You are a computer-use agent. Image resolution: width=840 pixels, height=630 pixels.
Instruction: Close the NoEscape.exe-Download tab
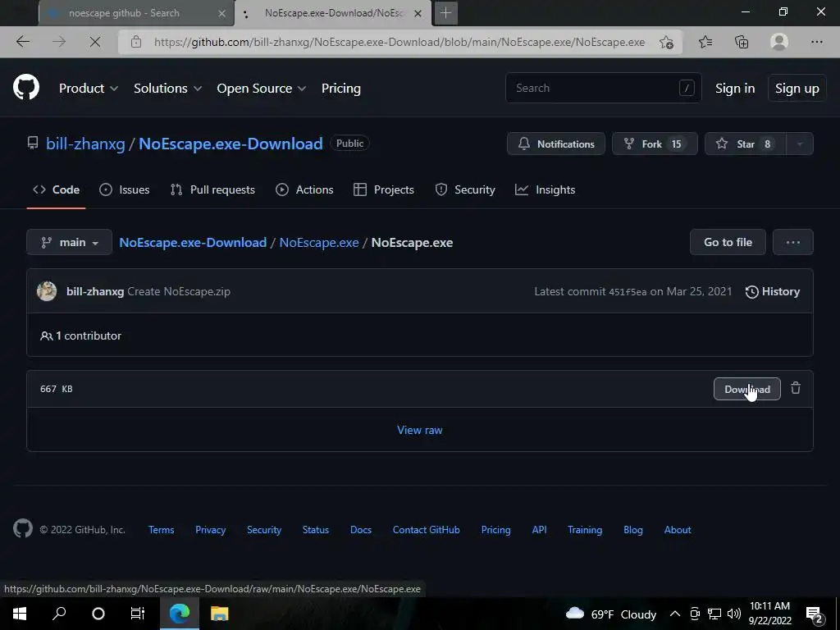pyautogui.click(x=418, y=13)
